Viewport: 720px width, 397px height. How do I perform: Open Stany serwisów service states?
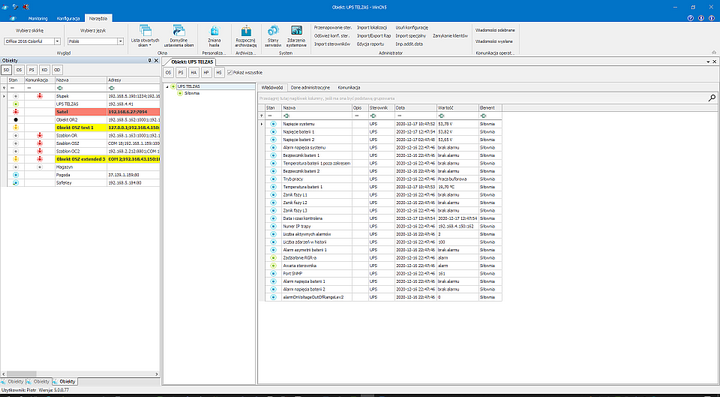(x=273, y=37)
